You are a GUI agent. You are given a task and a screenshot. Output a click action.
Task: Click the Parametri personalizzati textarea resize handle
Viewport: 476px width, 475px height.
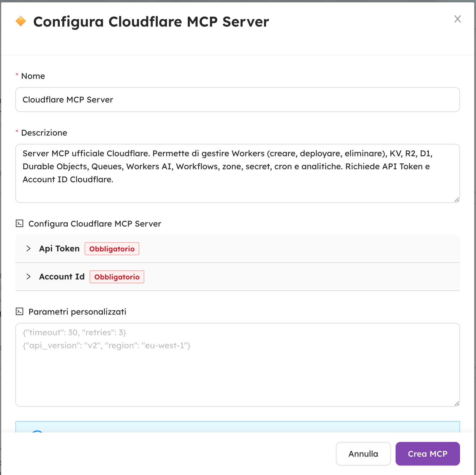pyautogui.click(x=456, y=404)
